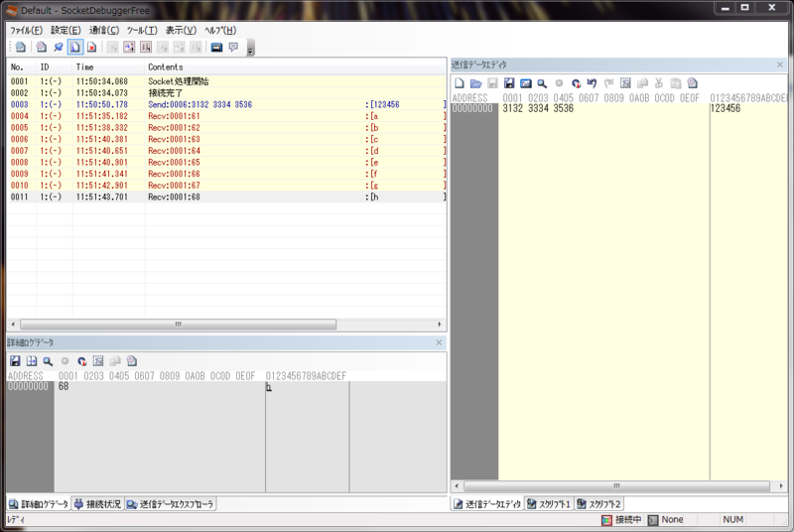Viewport: 794px width, 532px height.
Task: Open the 通信(C) menu
Action: point(104,31)
